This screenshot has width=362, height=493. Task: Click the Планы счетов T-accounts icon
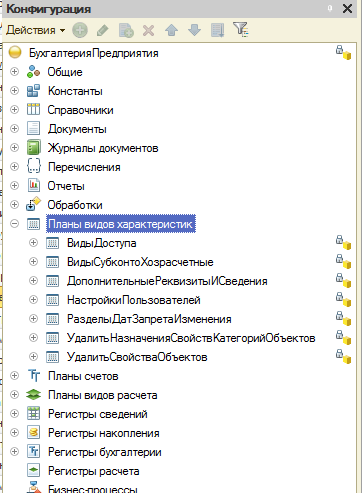click(34, 376)
